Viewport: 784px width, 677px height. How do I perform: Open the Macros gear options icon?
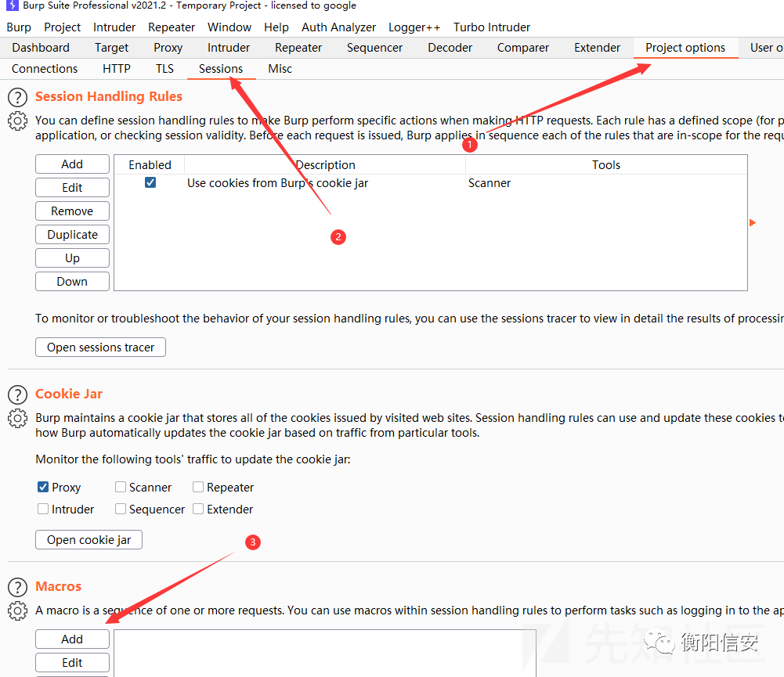(x=17, y=610)
